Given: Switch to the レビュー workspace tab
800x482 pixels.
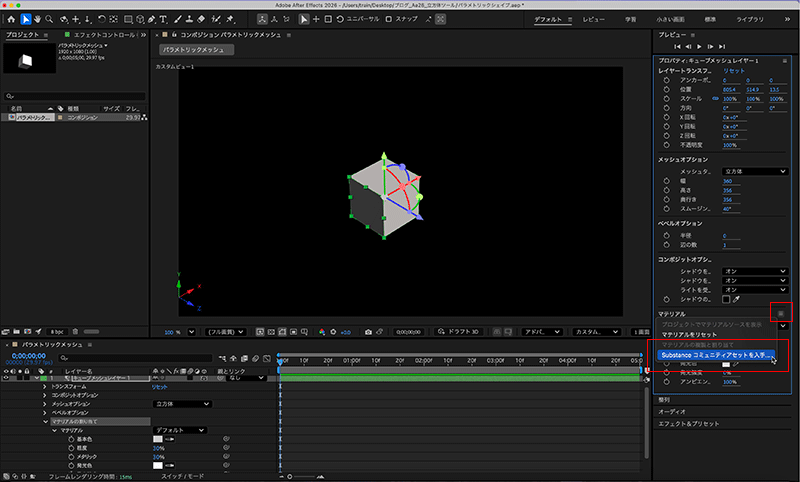Looking at the screenshot, I should coord(594,18).
